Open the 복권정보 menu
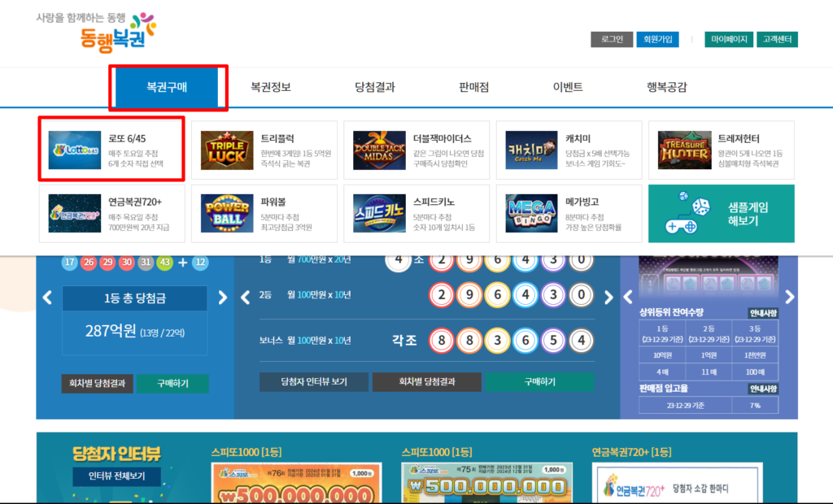 (270, 87)
